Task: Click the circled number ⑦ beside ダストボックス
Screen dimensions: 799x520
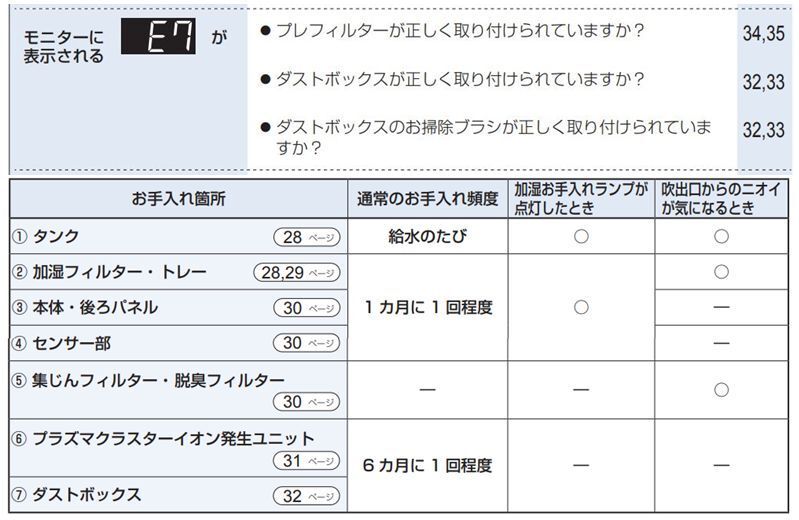Action: tap(19, 495)
